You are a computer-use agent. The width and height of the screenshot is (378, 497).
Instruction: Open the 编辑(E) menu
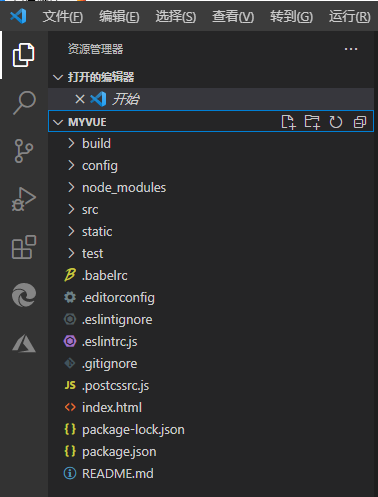119,16
